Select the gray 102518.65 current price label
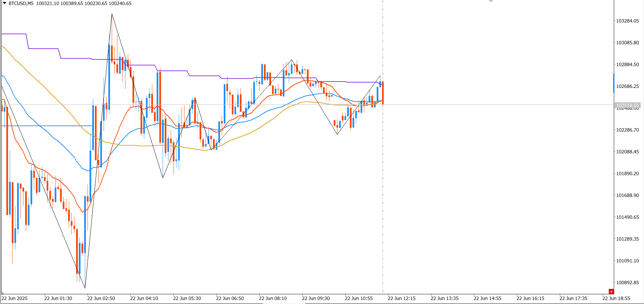 pyautogui.click(x=627, y=105)
